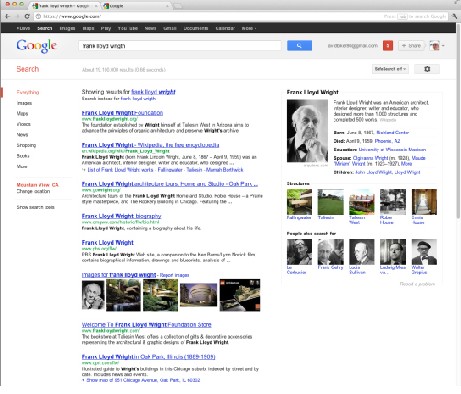Select Books filter in left sidebar
Image resolution: width=461 pixels, height=394 pixels.
tap(23, 156)
